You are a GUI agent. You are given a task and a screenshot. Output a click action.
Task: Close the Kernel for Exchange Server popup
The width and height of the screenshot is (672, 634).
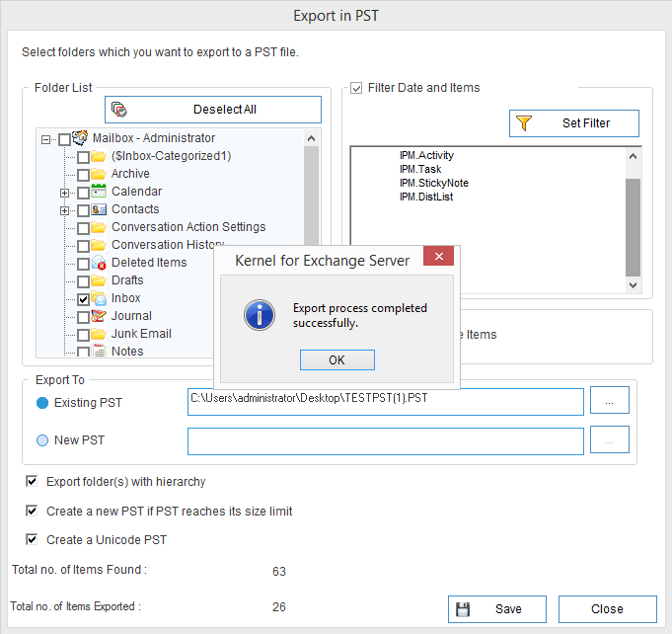[438, 256]
